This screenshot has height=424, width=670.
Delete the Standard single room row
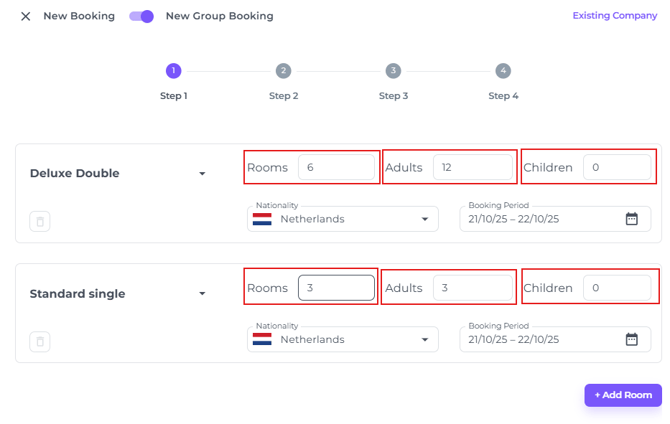click(40, 342)
